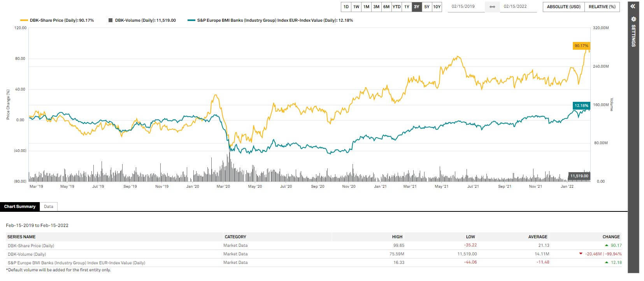Switch chart to RELATIVE (%) mode
The image size is (644, 281).
602,7
